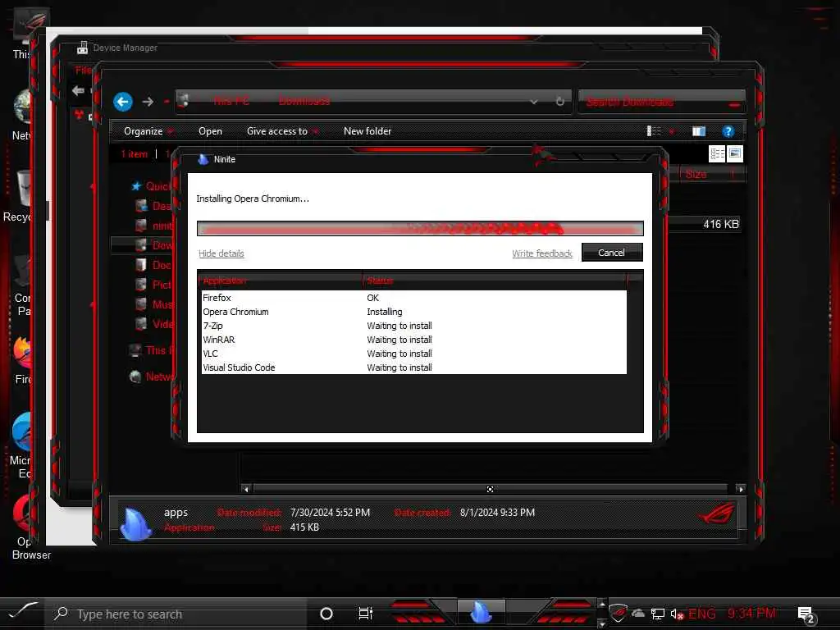Open the security shield tray icon
Screen dimensions: 840x630
[618, 614]
